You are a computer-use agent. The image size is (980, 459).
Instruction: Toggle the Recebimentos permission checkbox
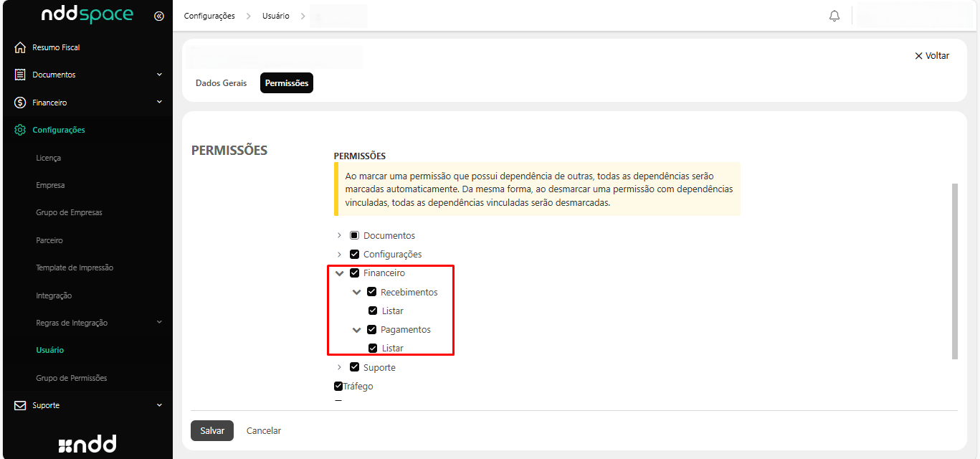371,292
